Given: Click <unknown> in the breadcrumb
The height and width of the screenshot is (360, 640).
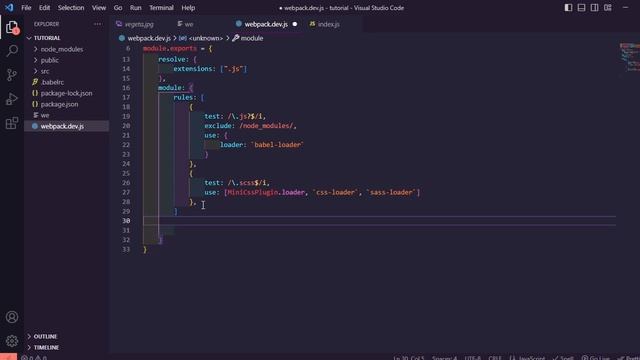Looking at the screenshot, I should point(206,38).
